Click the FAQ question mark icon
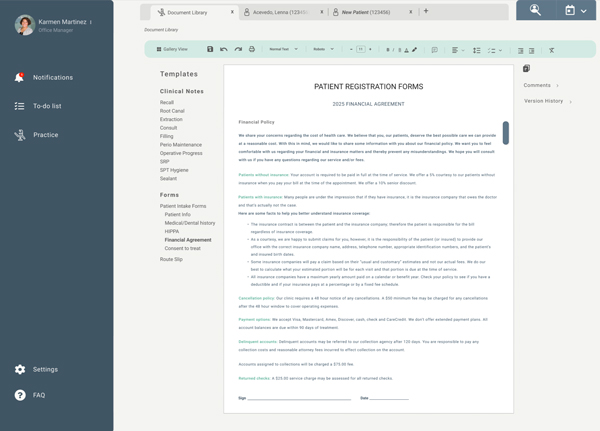This screenshot has height=431, width=600. pos(20,395)
